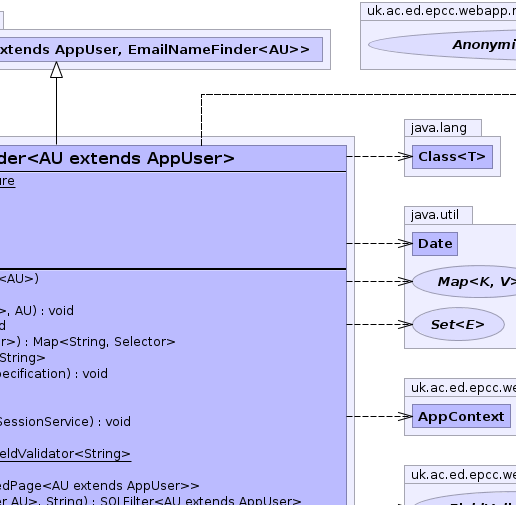The image size is (516, 505).
Task: Click the dashed arrowhead pointing to AppContext
Action: click(405, 416)
